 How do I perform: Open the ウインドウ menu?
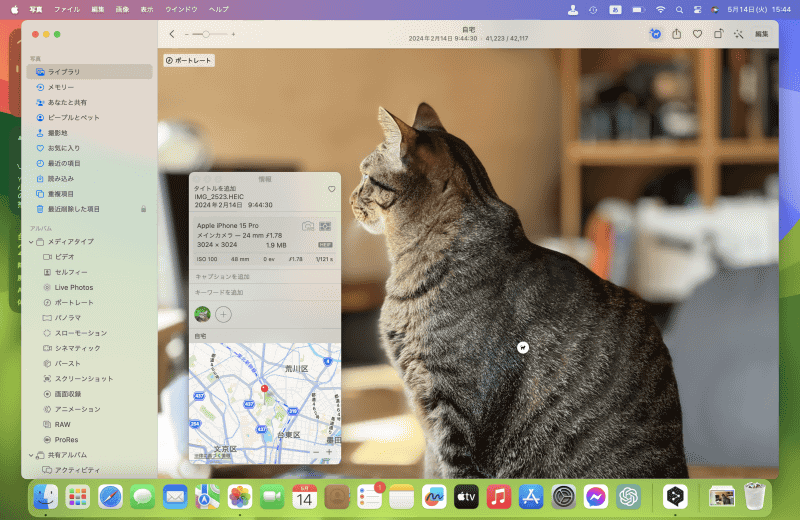181,9
